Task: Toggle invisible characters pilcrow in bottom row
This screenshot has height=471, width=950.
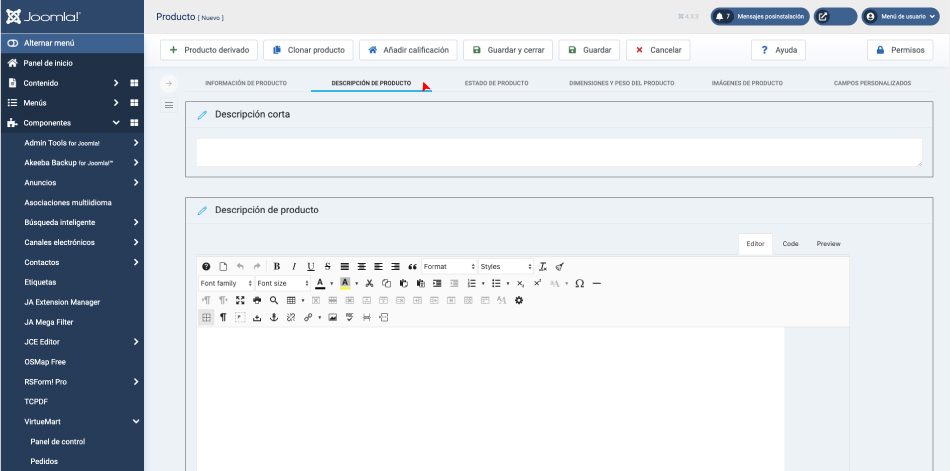Action: pos(223,317)
